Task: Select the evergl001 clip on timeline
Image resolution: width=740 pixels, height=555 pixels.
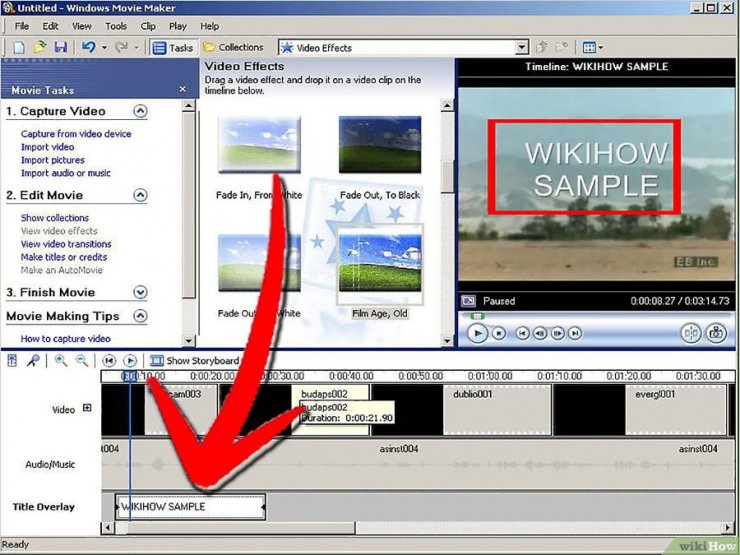Action: [675, 410]
